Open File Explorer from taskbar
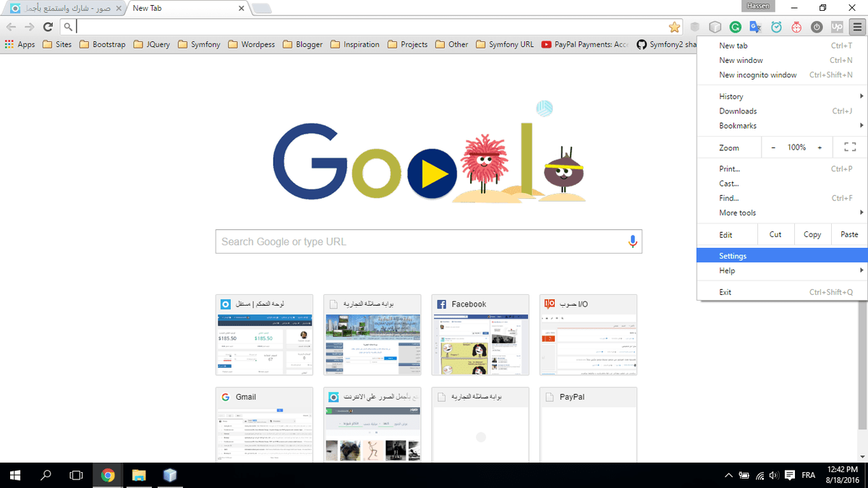This screenshot has height=488, width=868. point(139,475)
